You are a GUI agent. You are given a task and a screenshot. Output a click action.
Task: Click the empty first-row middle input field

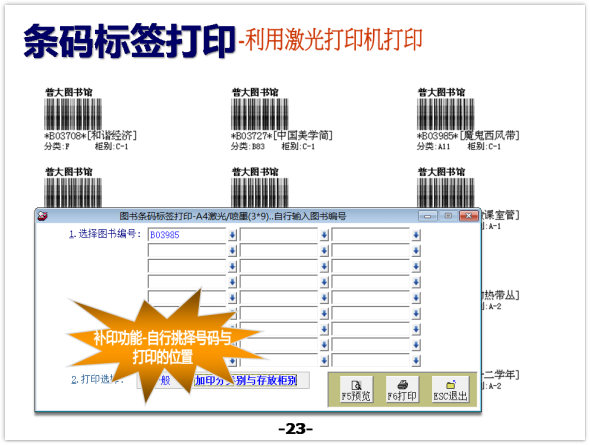(279, 235)
